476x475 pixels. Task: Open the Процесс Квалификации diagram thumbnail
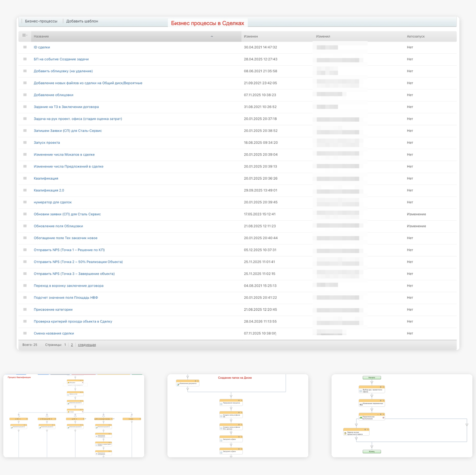[x=74, y=416]
